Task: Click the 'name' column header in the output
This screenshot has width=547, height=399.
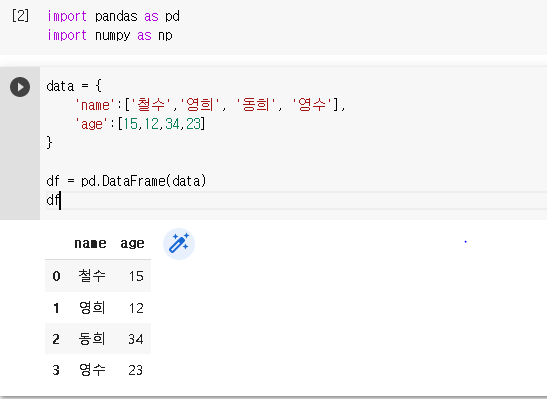Action: [x=90, y=243]
